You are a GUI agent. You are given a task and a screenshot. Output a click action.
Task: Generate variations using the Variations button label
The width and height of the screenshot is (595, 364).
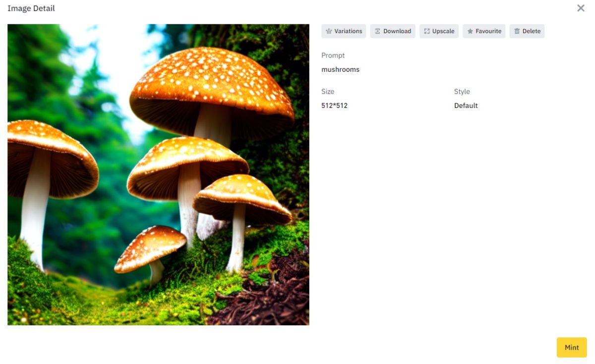point(348,31)
